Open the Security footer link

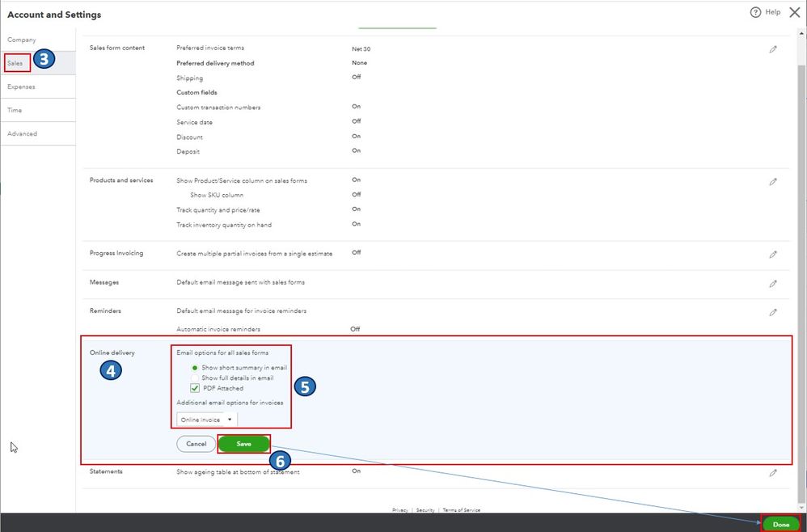coord(425,510)
